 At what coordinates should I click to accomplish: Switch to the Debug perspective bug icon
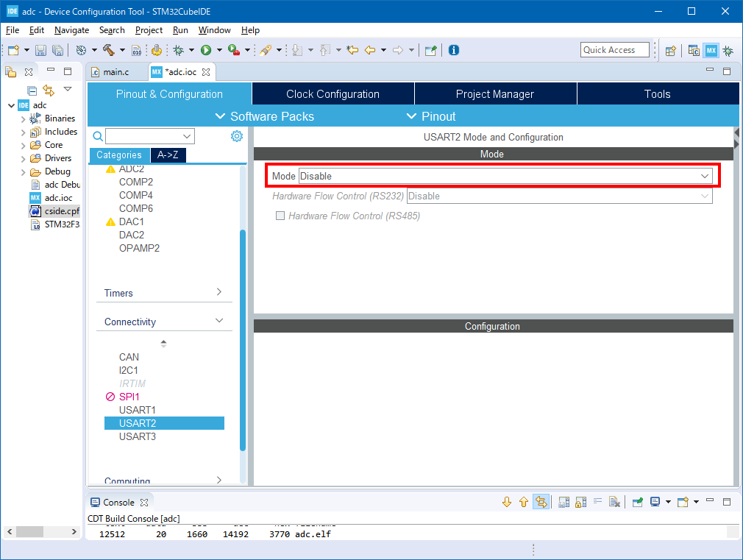(x=728, y=50)
